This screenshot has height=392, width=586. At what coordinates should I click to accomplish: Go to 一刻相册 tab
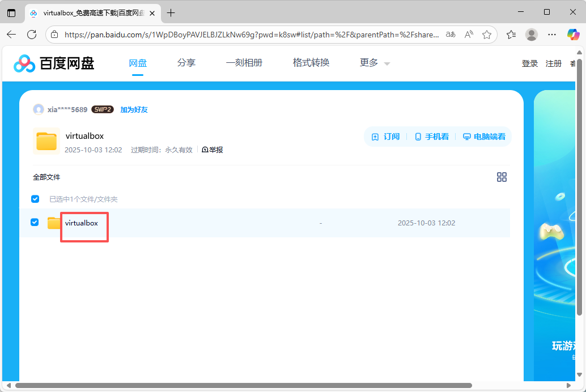(x=244, y=63)
